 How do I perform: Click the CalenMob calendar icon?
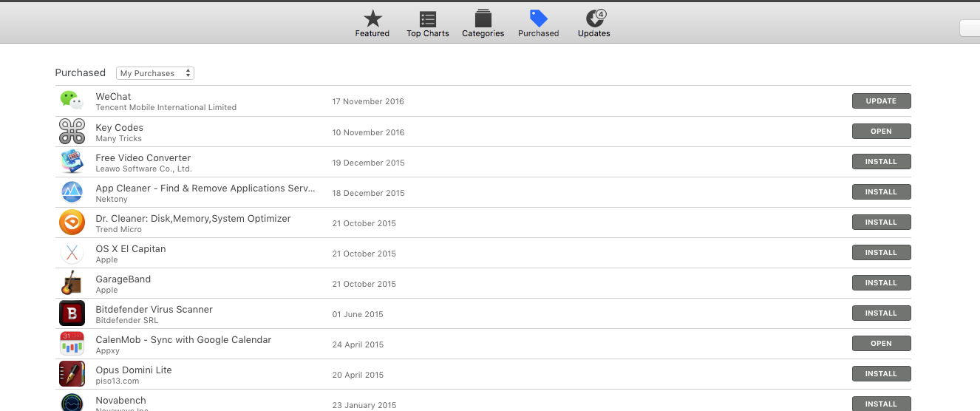click(72, 344)
